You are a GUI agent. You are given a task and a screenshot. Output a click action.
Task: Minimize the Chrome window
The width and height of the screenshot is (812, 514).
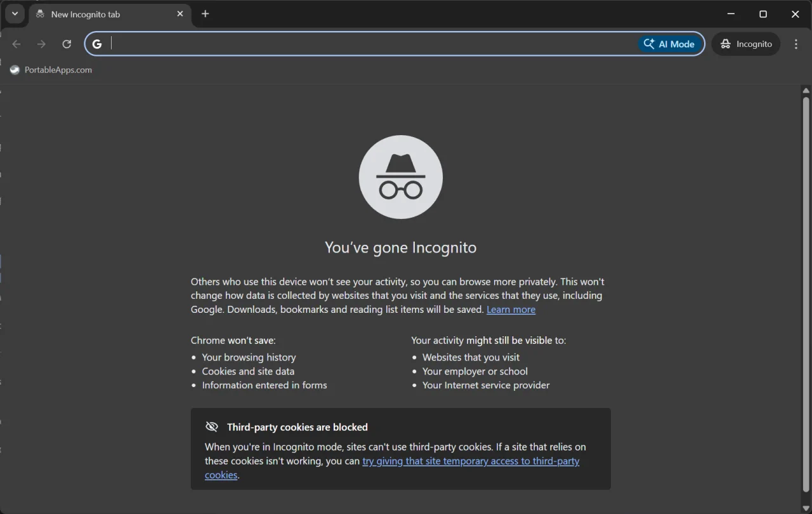(x=731, y=14)
